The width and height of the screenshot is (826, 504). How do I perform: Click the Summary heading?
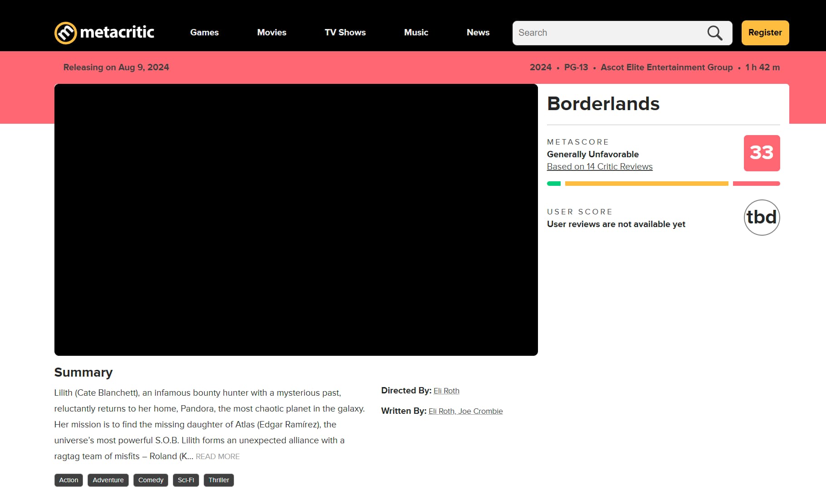(x=83, y=372)
